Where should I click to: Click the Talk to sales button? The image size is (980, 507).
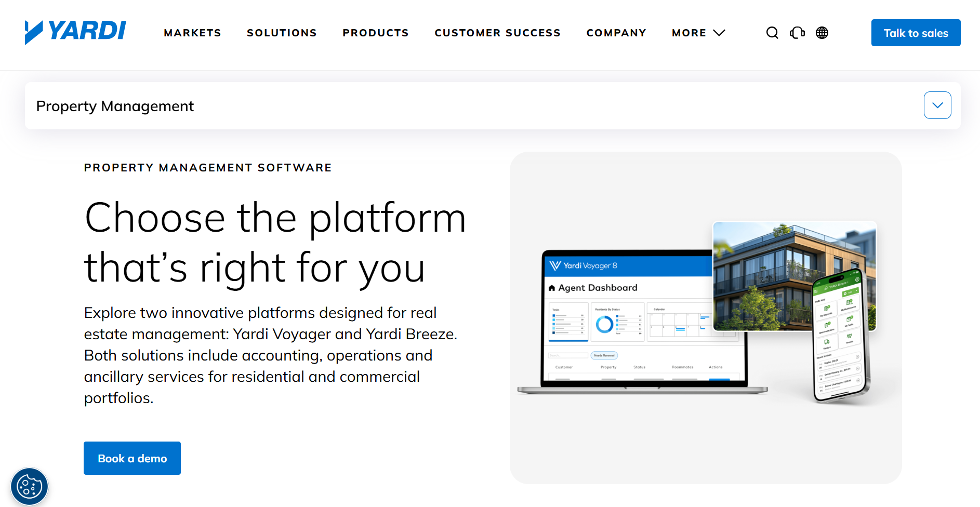click(x=916, y=33)
